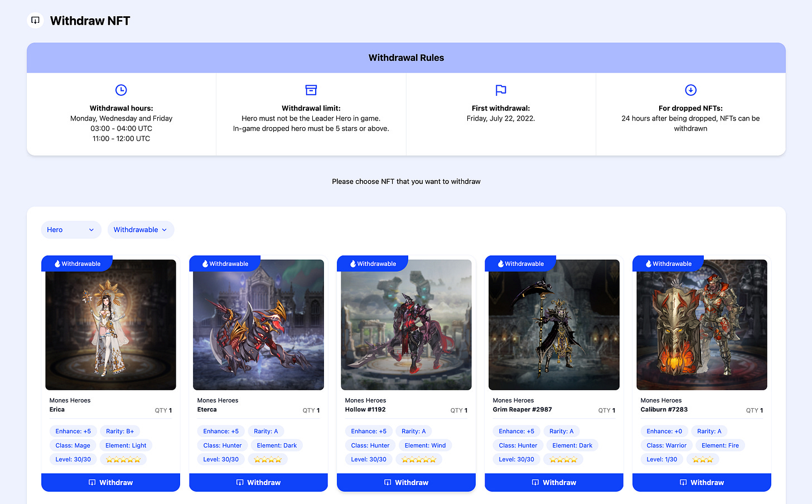Click the 'Class: Warrior' tag on Caliburn
The image size is (812, 504).
[666, 445]
